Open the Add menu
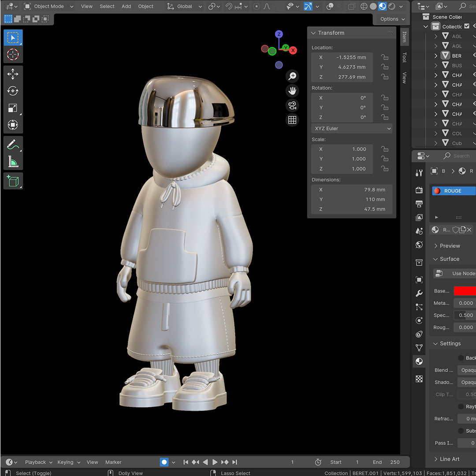The width and height of the screenshot is (476, 476). [x=126, y=7]
